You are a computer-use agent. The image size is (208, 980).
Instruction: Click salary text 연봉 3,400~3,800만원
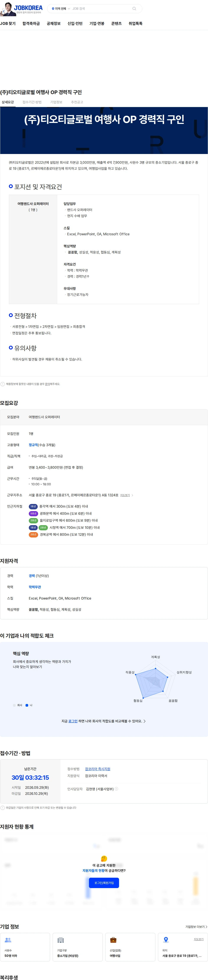click(x=56, y=467)
